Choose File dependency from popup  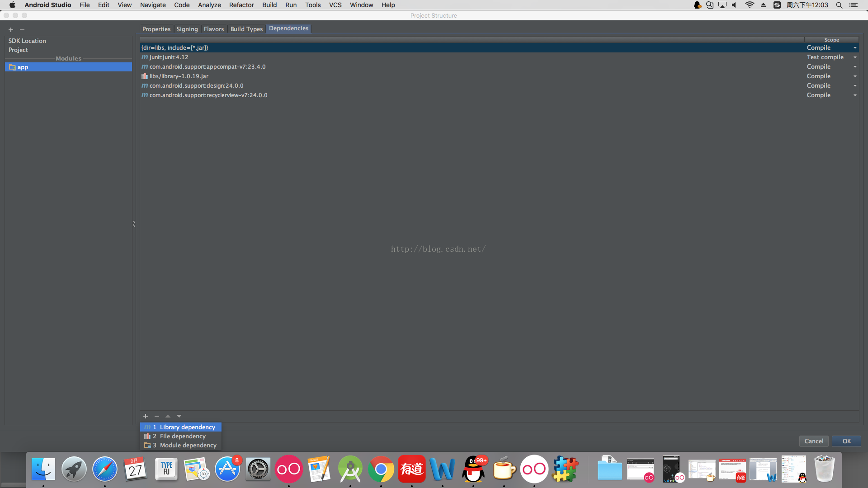click(x=181, y=436)
